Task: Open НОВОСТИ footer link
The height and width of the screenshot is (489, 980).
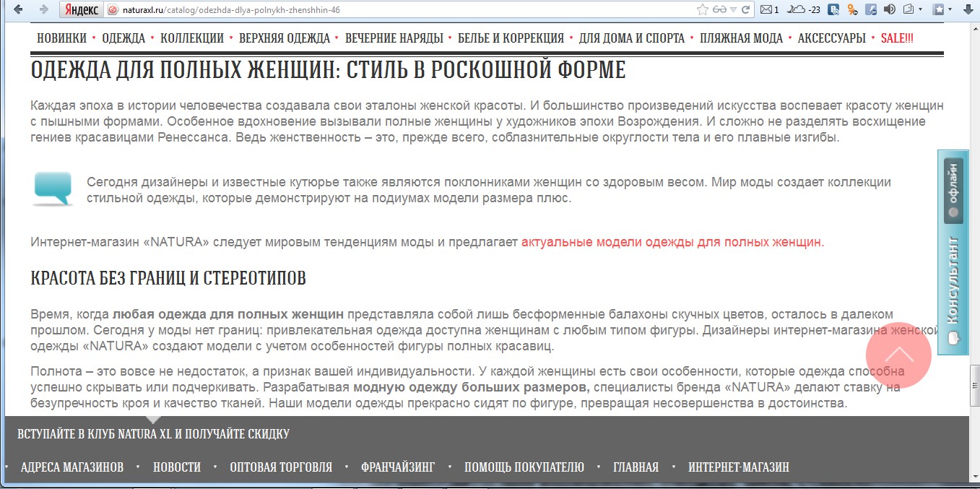Action: 177,467
